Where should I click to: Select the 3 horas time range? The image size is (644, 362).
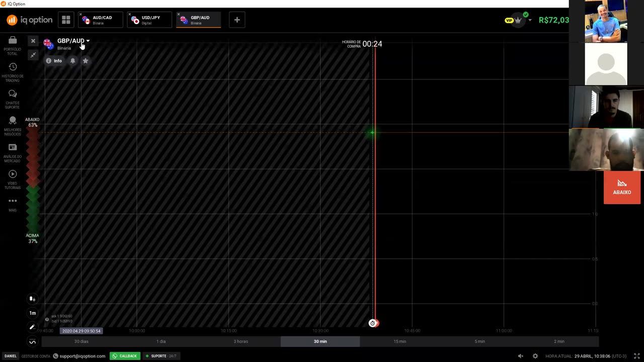[240, 341]
